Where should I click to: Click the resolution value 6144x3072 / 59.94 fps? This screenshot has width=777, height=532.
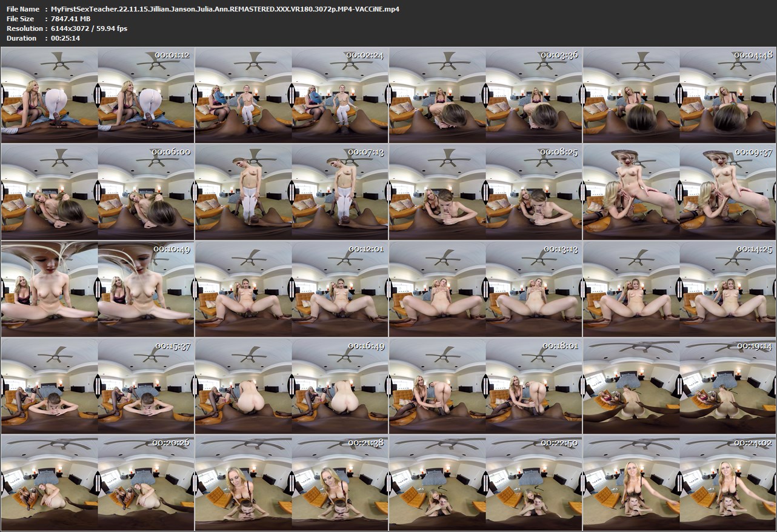coord(89,28)
